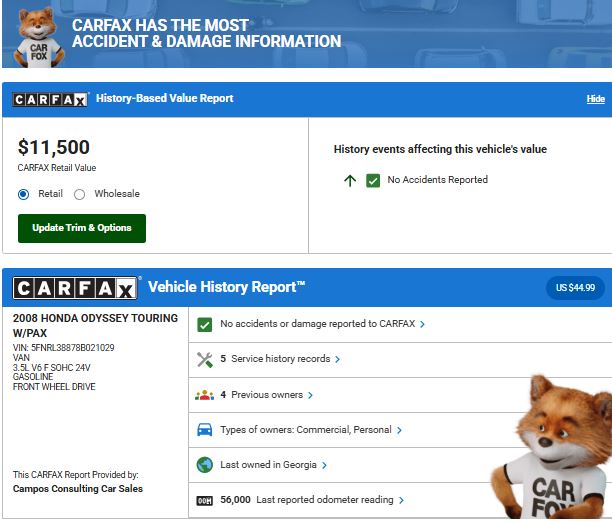
Task: Expand No accidents or damage chevron
Action: (x=422, y=324)
